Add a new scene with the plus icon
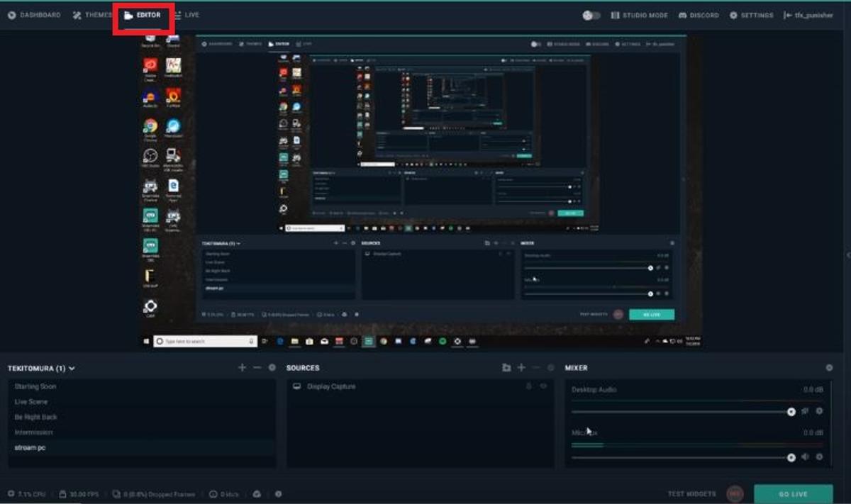The width and height of the screenshot is (851, 504). pos(242,367)
